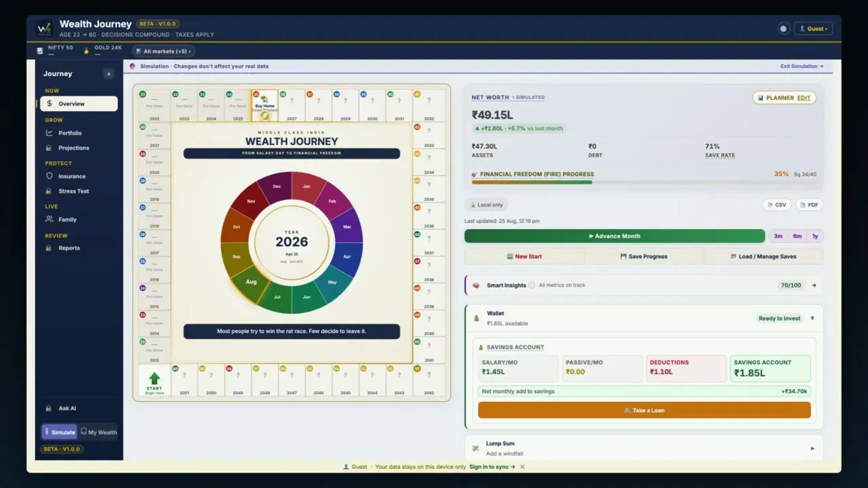868x488 pixels.
Task: Click the dollar icon beside Overview
Action: click(x=50, y=104)
